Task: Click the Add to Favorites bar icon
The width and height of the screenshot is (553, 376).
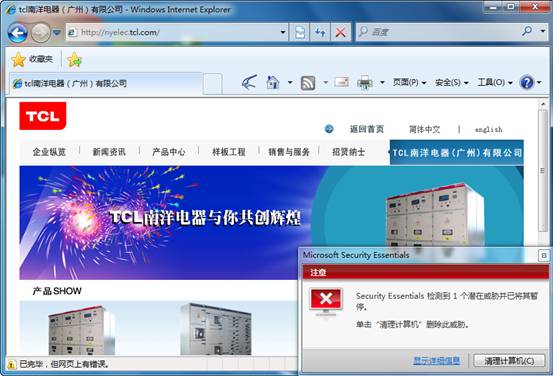Action: 75,60
